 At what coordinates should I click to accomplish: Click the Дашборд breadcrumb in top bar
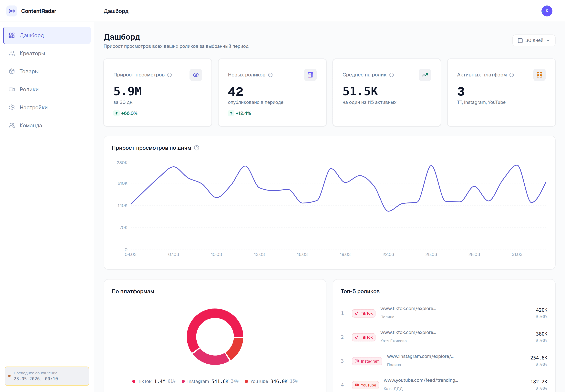tap(116, 11)
